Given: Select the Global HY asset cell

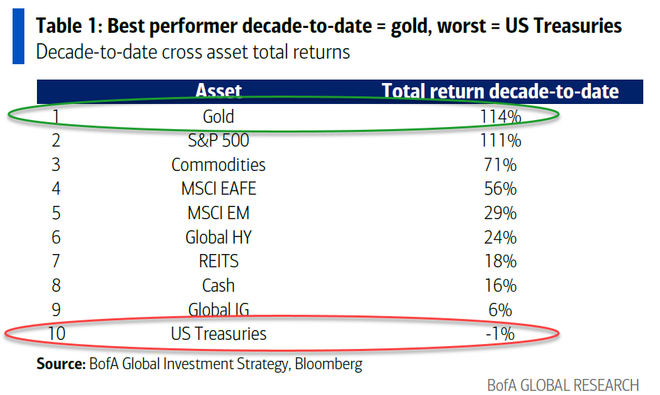Looking at the screenshot, I should (218, 238).
